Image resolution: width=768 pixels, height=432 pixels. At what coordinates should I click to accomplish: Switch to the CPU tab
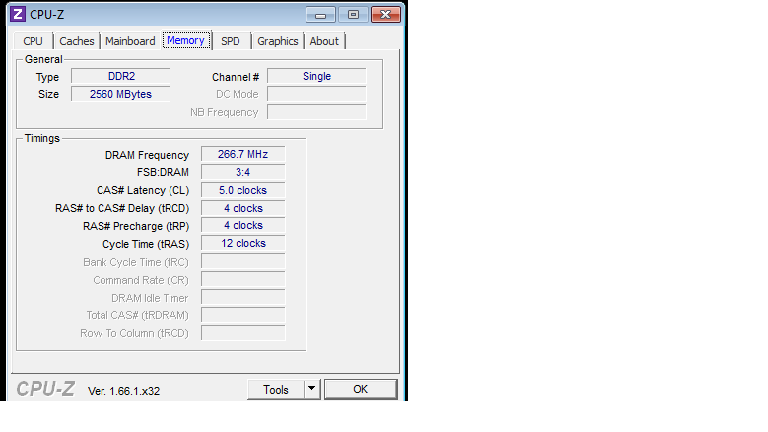(x=33, y=41)
